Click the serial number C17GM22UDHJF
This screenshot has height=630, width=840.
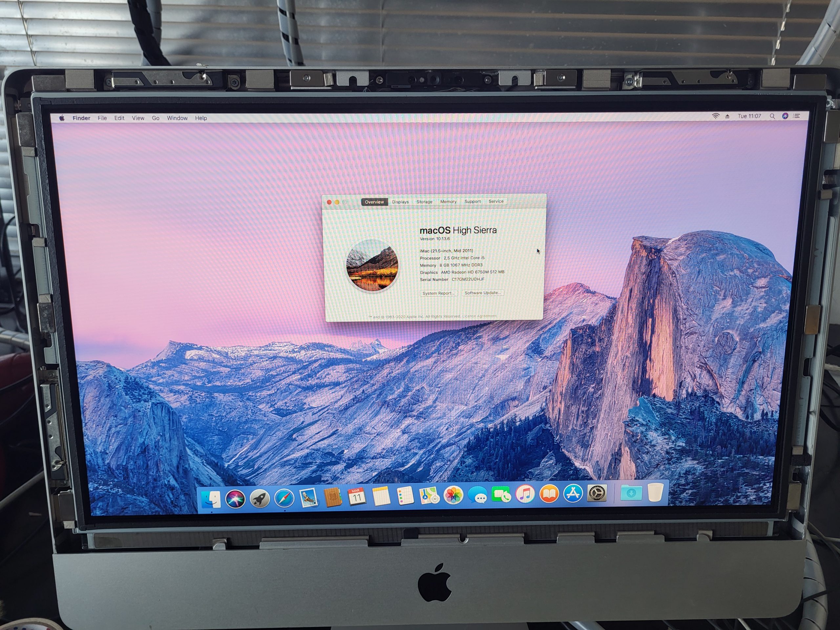coord(468,279)
